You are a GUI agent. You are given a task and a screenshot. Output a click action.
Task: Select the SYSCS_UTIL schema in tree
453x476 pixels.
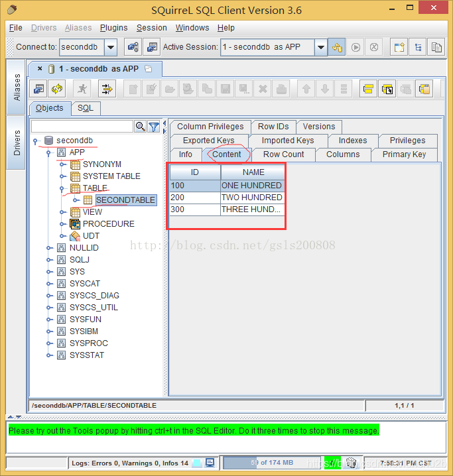pyautogui.click(x=94, y=308)
